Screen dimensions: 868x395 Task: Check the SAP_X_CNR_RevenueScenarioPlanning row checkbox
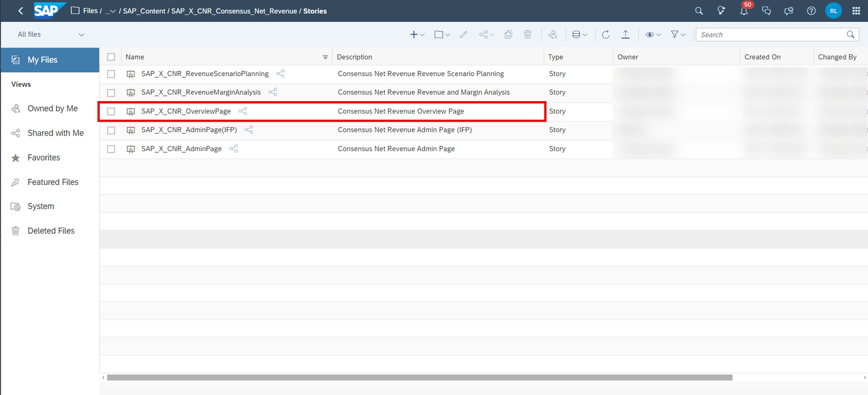coord(111,73)
